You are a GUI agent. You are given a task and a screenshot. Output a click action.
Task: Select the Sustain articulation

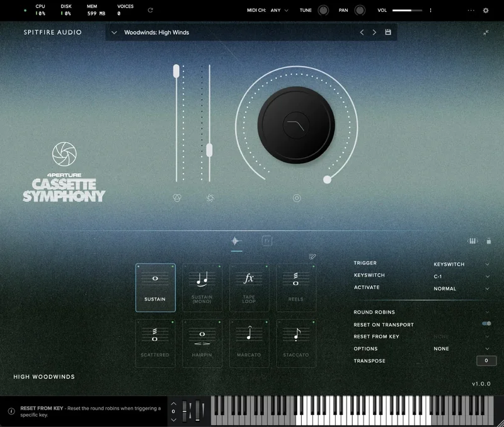click(x=155, y=288)
